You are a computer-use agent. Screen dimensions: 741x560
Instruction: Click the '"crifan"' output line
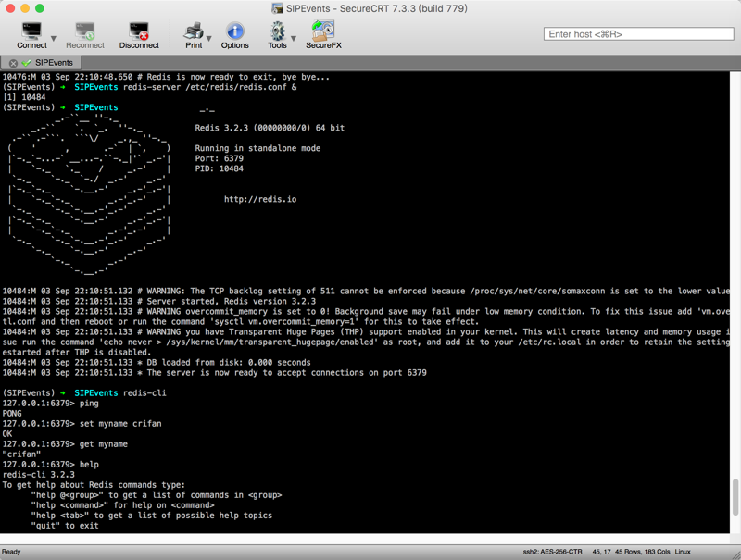pyautogui.click(x=21, y=454)
